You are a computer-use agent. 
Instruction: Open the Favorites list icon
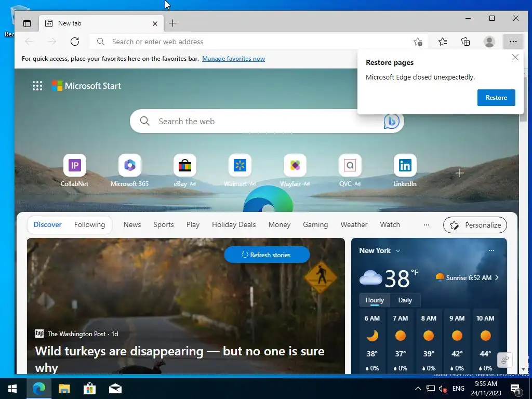(x=443, y=42)
